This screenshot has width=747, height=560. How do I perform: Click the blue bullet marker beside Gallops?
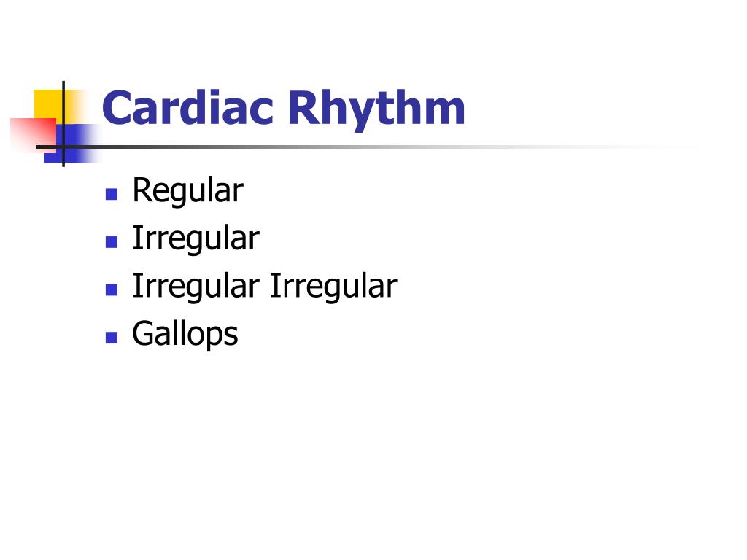112,337
